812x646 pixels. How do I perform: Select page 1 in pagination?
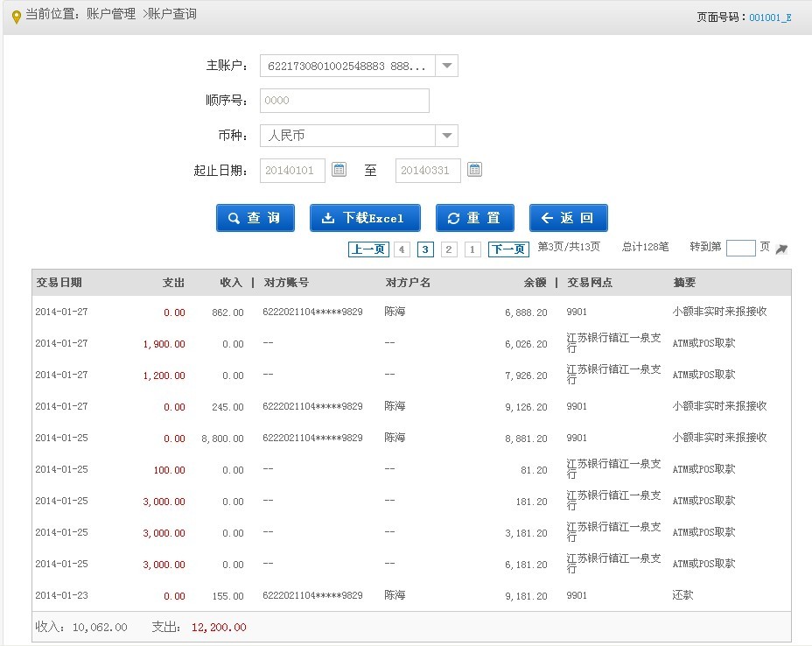click(x=472, y=249)
